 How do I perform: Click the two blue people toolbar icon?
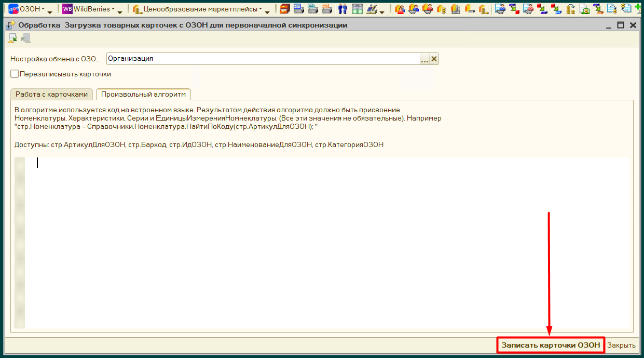click(x=342, y=9)
